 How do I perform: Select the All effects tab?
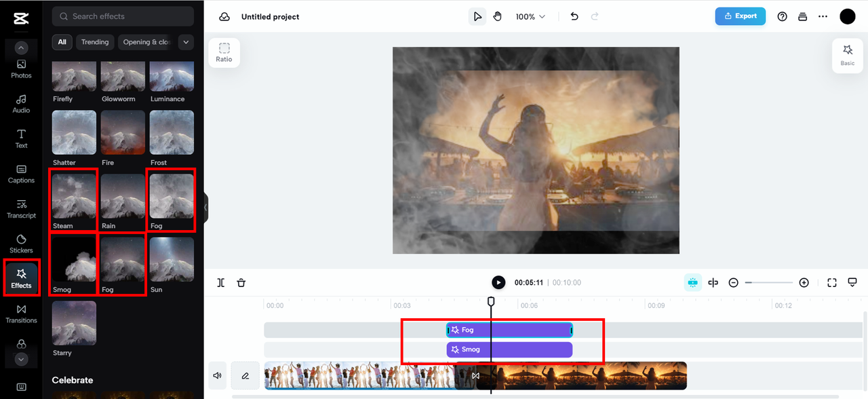62,42
